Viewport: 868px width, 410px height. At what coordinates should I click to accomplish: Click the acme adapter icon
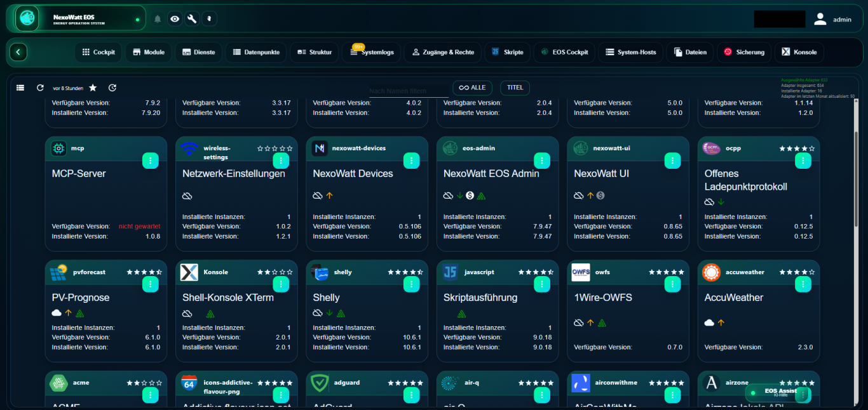click(59, 383)
